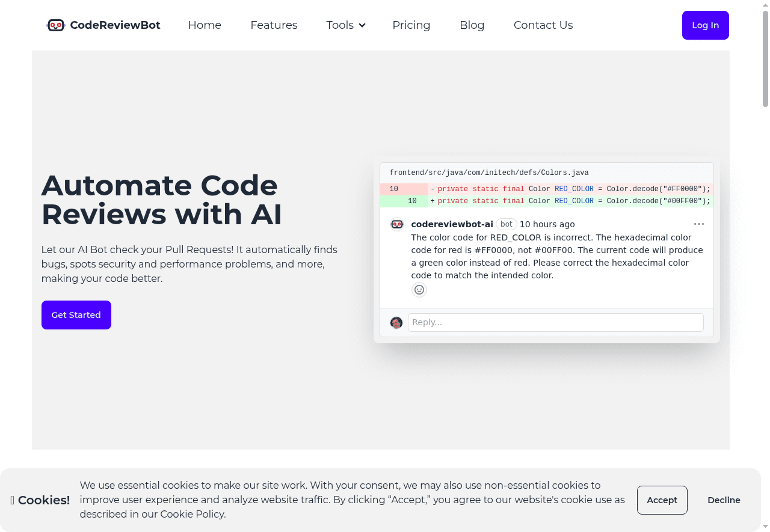Open the Contact Us page
Viewport: 770px width, 532px height.
543,25
